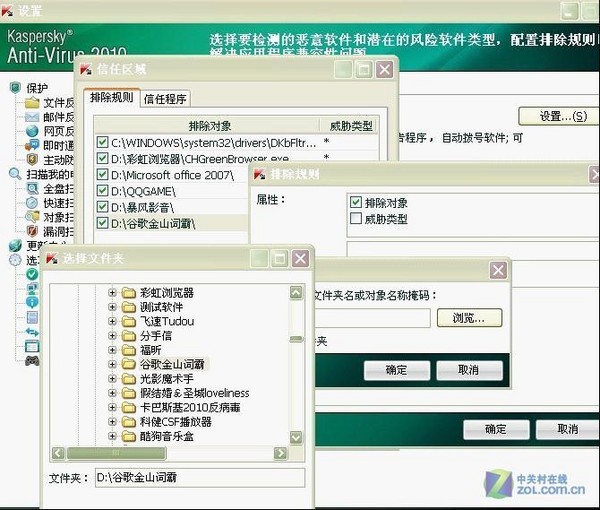Switch to the 信任程序 tab
Image resolution: width=600 pixels, height=510 pixels.
[x=164, y=98]
